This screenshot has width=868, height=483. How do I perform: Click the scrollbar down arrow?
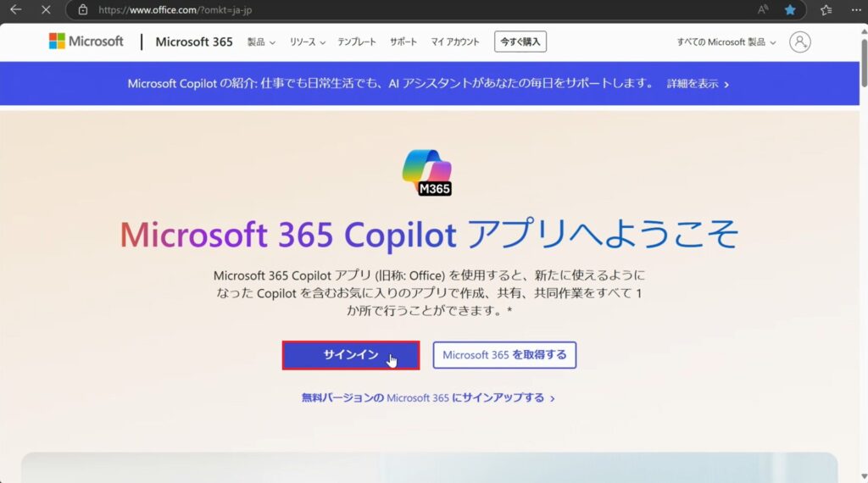tap(864, 476)
